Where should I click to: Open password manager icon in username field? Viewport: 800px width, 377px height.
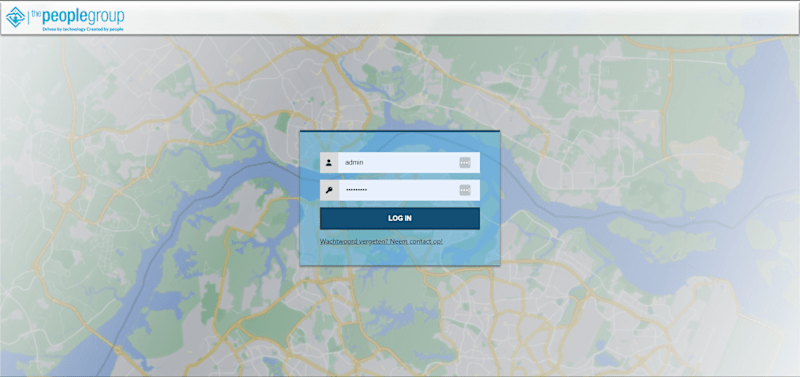coord(464,163)
